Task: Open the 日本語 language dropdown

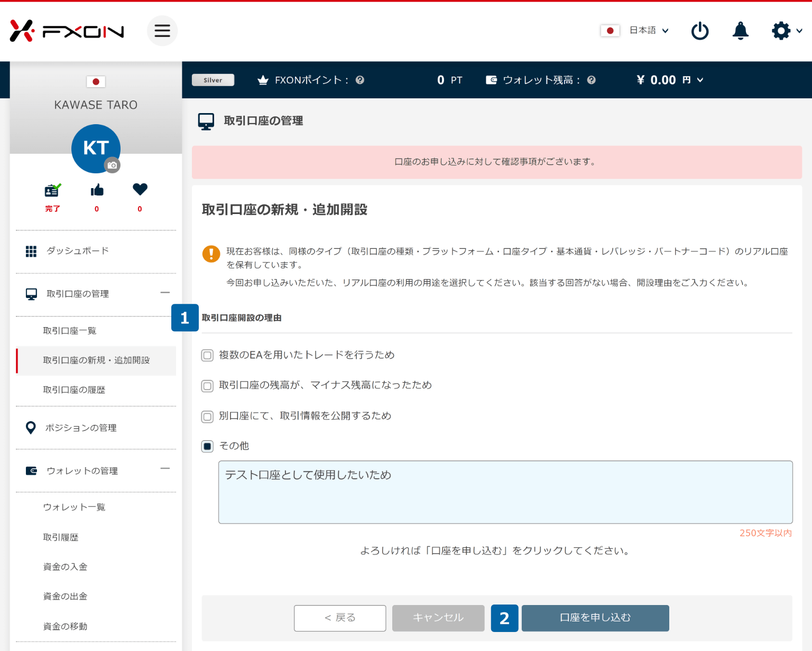Action: click(x=649, y=31)
